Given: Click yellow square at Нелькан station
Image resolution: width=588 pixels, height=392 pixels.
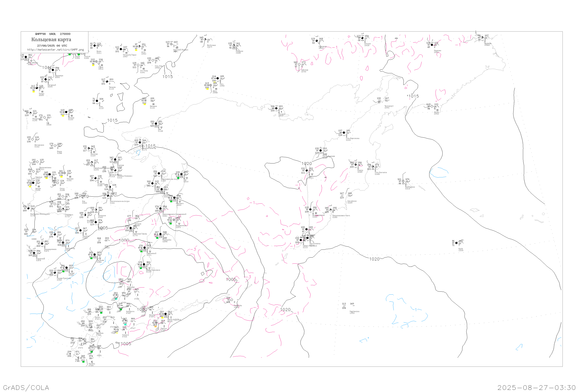Looking at the screenshot, I should 144,104.
